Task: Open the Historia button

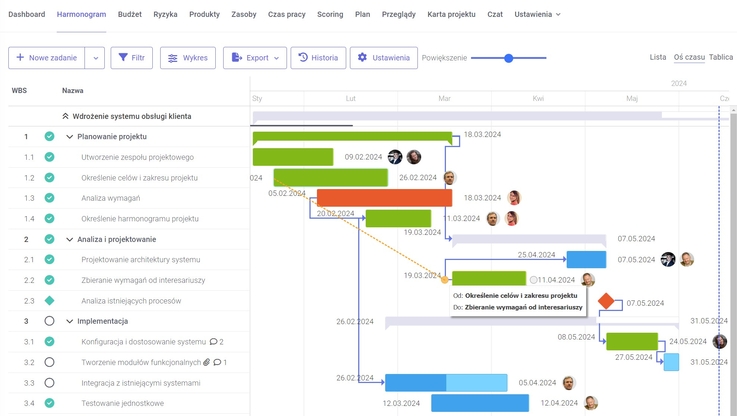Action: [x=318, y=58]
